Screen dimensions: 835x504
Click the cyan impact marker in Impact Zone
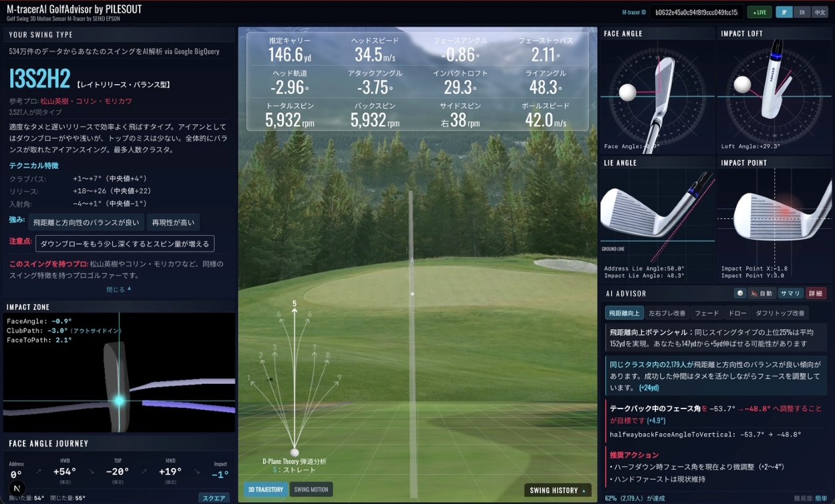pyautogui.click(x=119, y=401)
